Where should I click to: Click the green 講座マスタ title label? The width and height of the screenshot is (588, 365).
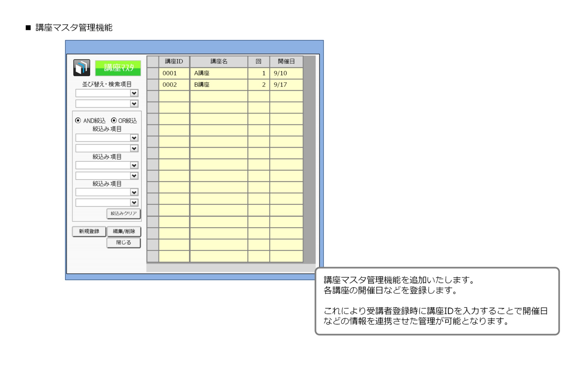click(118, 68)
